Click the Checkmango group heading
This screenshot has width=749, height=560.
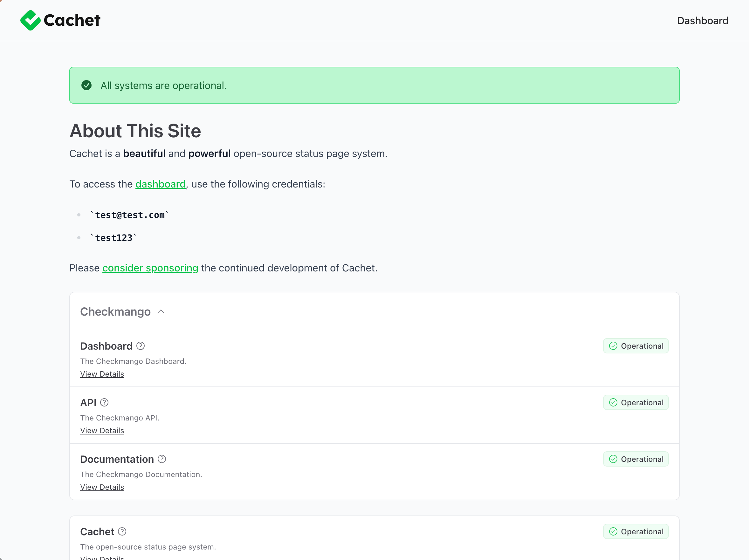115,311
